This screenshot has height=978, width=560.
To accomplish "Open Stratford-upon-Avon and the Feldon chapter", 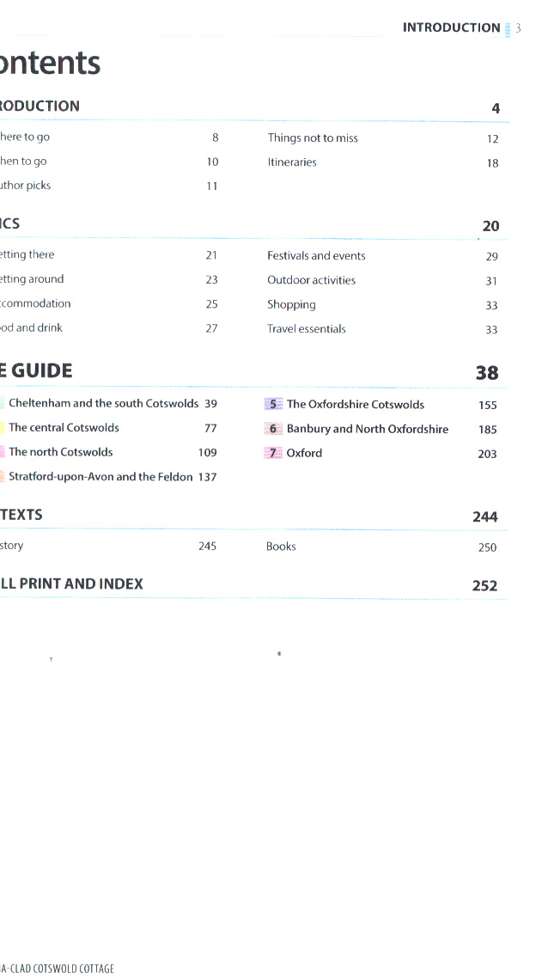I will (100, 477).
